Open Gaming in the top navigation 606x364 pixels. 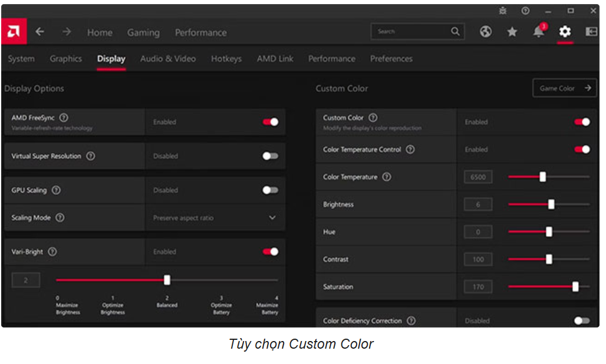pos(143,32)
